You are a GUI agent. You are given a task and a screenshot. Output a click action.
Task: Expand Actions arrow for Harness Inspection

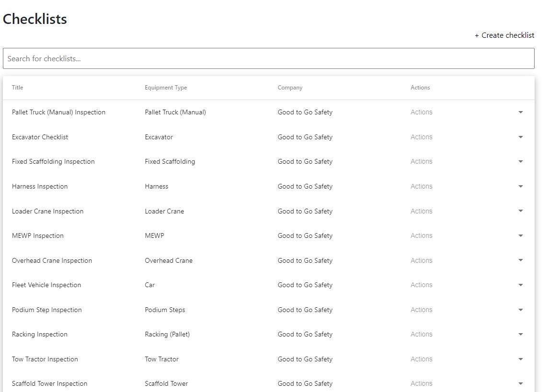click(520, 186)
